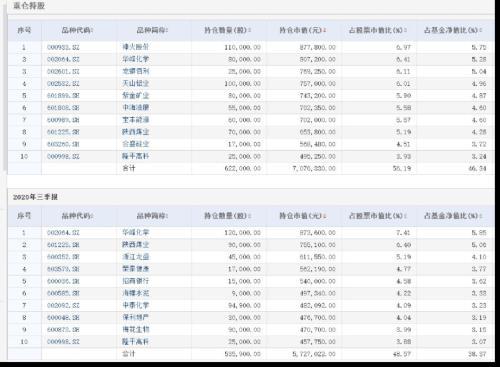Open stock link 紫金矿业 in top table
The height and width of the screenshot is (367, 500).
pos(135,96)
